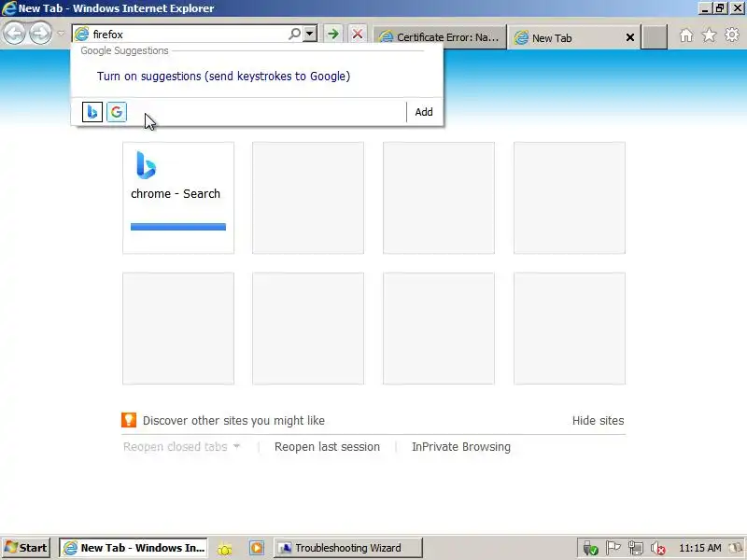Open the Windows Start menu

(26, 548)
